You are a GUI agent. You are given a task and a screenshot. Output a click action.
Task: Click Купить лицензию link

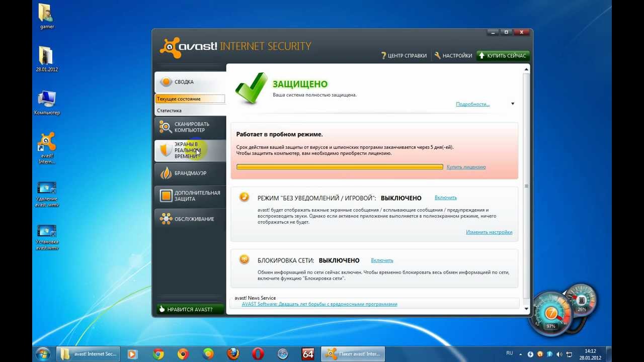(x=466, y=167)
